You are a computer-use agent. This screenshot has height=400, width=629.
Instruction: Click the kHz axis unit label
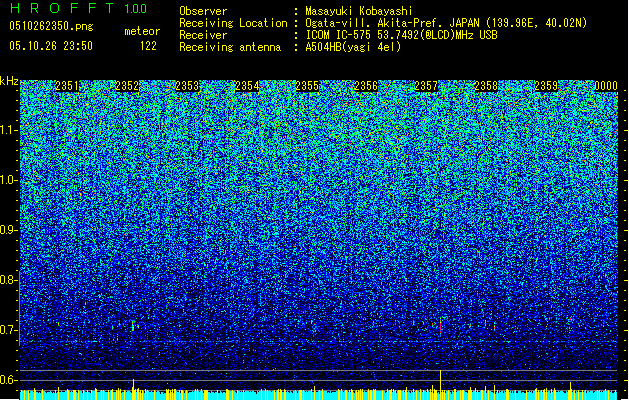tap(9, 81)
